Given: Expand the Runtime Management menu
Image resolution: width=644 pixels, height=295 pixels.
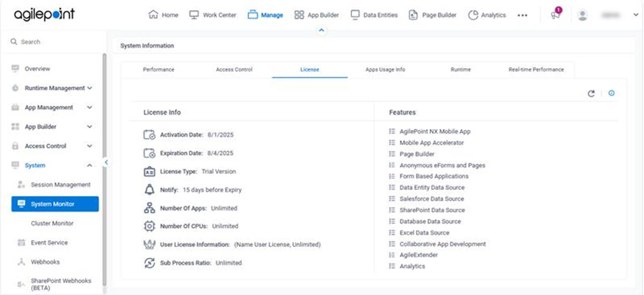Looking at the screenshot, I should (90, 88).
